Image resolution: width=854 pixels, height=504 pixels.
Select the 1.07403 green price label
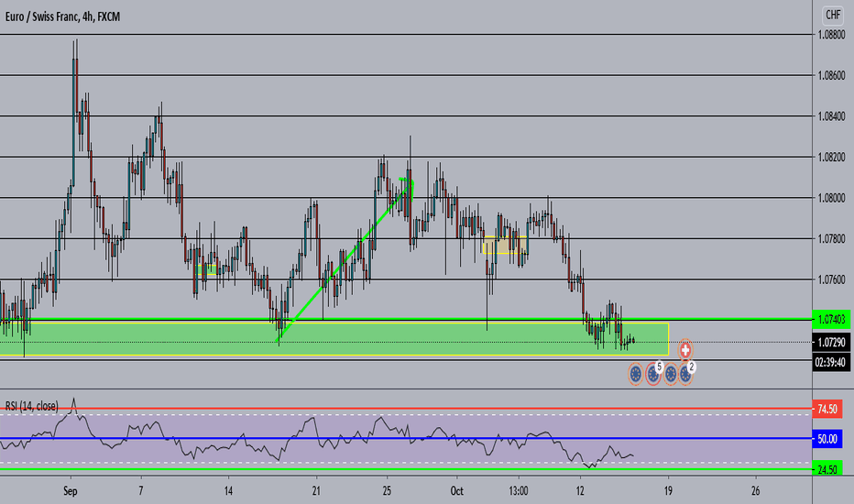click(832, 320)
